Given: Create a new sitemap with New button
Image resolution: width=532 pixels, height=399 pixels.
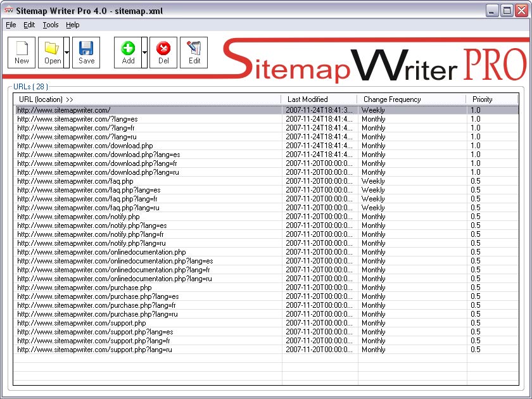Looking at the screenshot, I should tap(22, 53).
